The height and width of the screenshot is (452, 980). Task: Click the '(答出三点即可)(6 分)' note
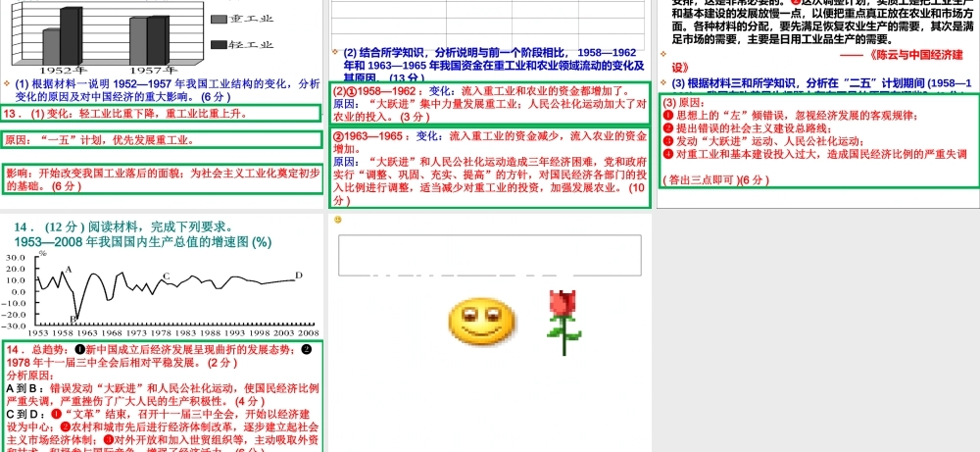[x=715, y=180]
